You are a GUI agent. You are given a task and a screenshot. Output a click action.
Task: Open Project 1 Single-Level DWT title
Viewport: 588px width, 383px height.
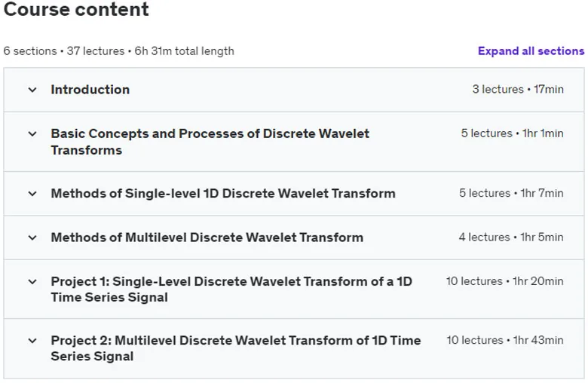[x=231, y=290]
